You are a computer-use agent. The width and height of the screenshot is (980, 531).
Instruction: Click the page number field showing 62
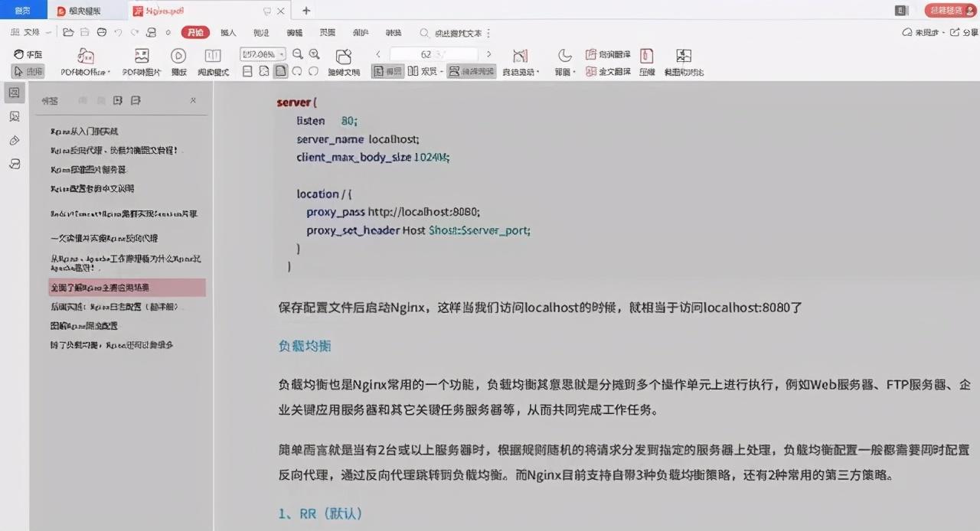pos(433,54)
